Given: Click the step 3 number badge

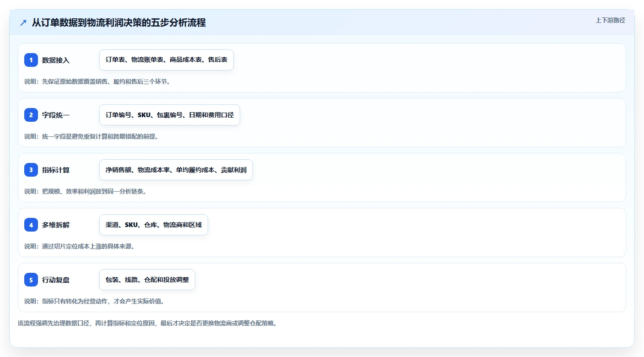Looking at the screenshot, I should point(31,170).
